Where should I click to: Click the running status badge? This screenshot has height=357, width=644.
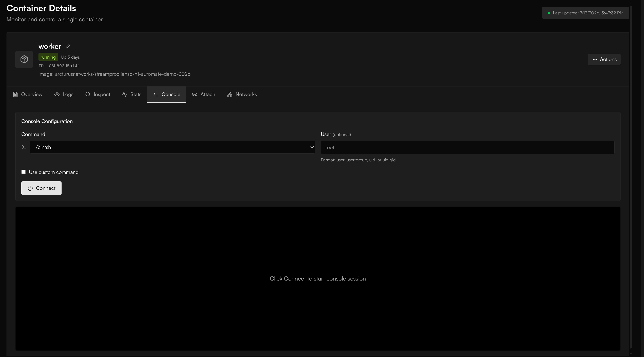[48, 57]
